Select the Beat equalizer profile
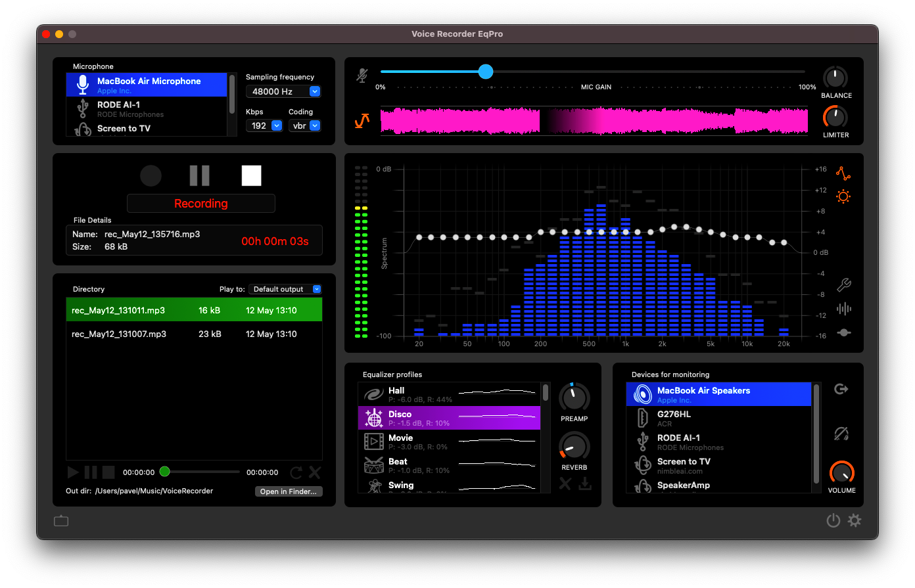Viewport: 915px width, 588px height. [449, 465]
